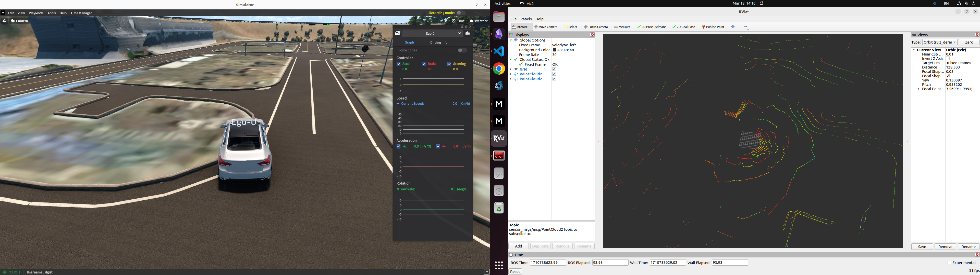Open the vehicle settings car-gear icon
The width and height of the screenshot is (980, 275).
398,33
